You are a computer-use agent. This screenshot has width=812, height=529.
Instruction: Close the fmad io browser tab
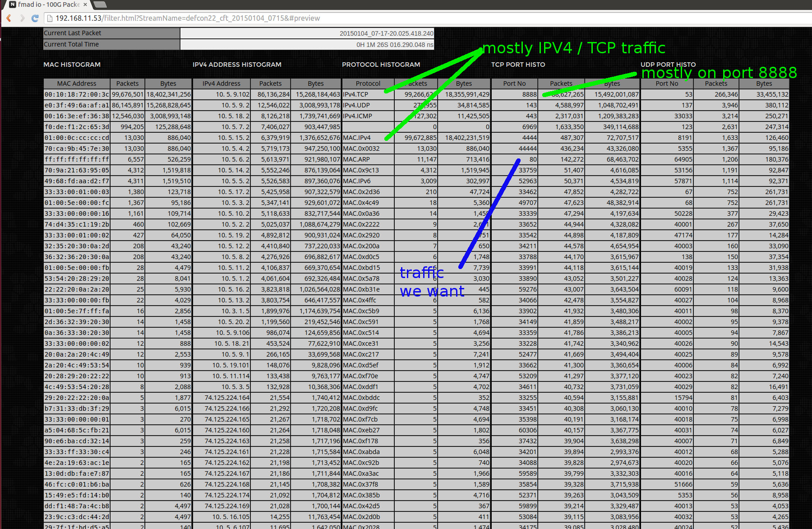[x=85, y=5]
